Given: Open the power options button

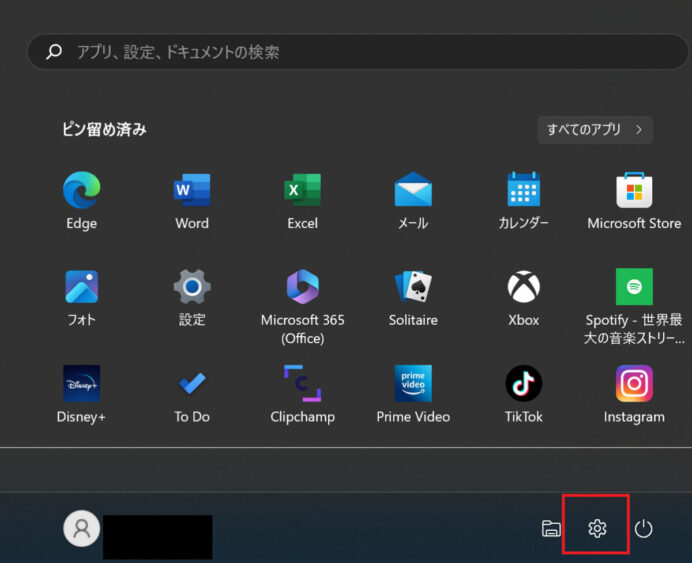Looking at the screenshot, I should [x=643, y=528].
